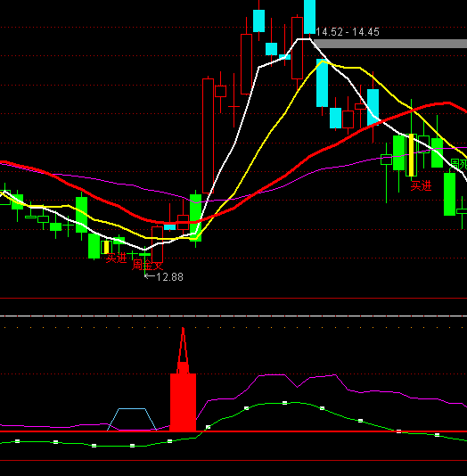Click the 12.88 low price annotation
467x476 pixels.
click(164, 277)
